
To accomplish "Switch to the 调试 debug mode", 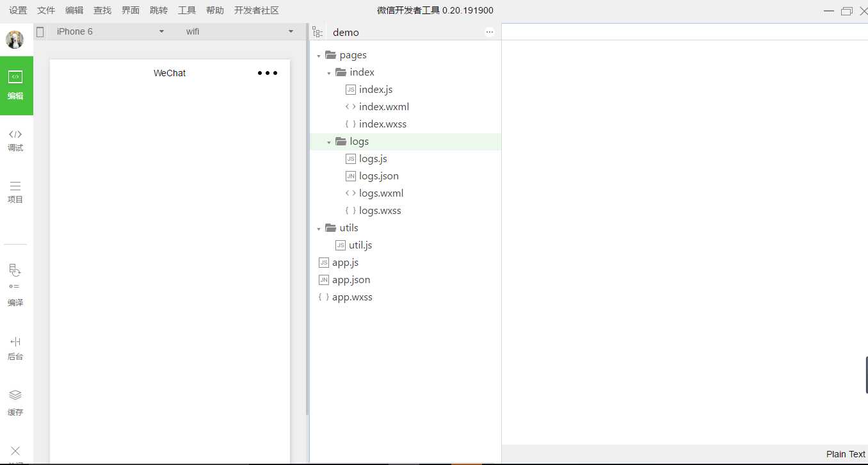I will click(x=15, y=140).
